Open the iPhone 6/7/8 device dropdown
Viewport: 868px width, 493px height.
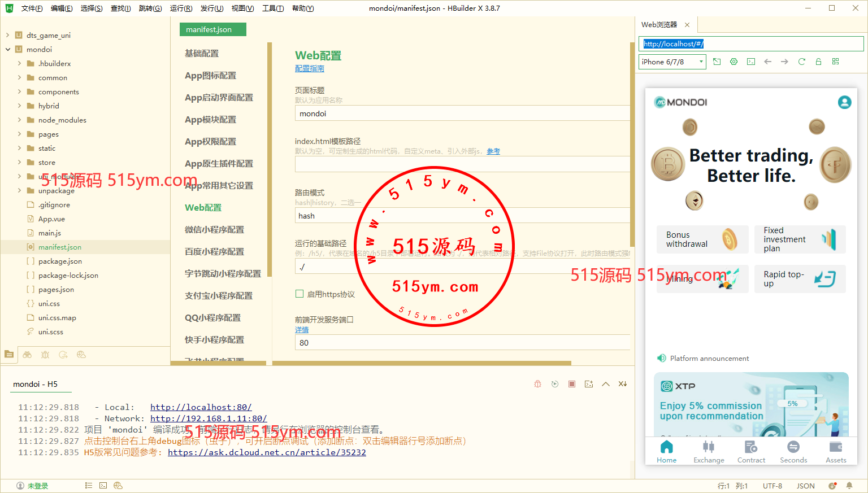[x=672, y=62]
